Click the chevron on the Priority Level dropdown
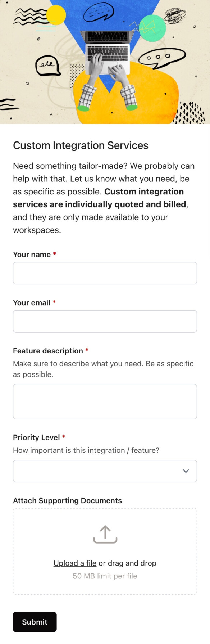This screenshot has height=644, width=210. point(186,471)
